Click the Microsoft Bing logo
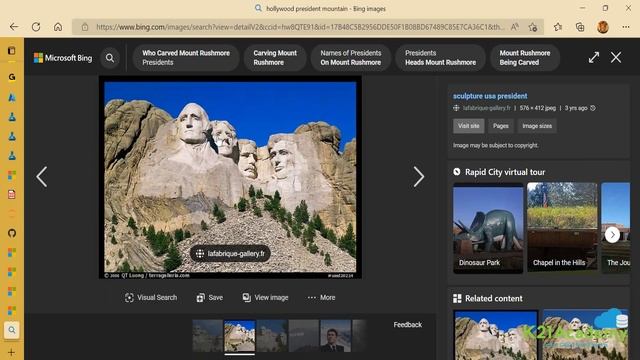Image resolution: width=640 pixels, height=360 pixels. [63, 58]
